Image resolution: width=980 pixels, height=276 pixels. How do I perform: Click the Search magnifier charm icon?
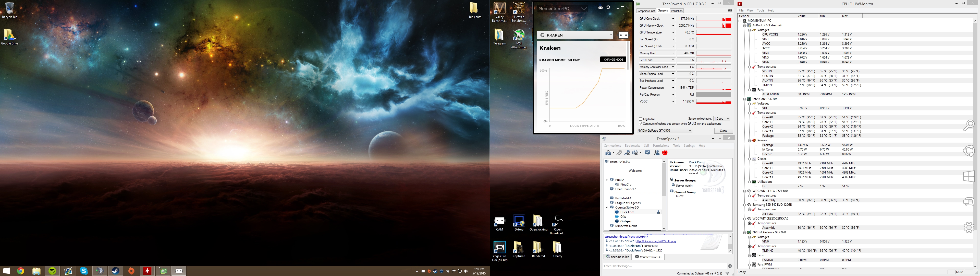pyautogui.click(x=969, y=125)
